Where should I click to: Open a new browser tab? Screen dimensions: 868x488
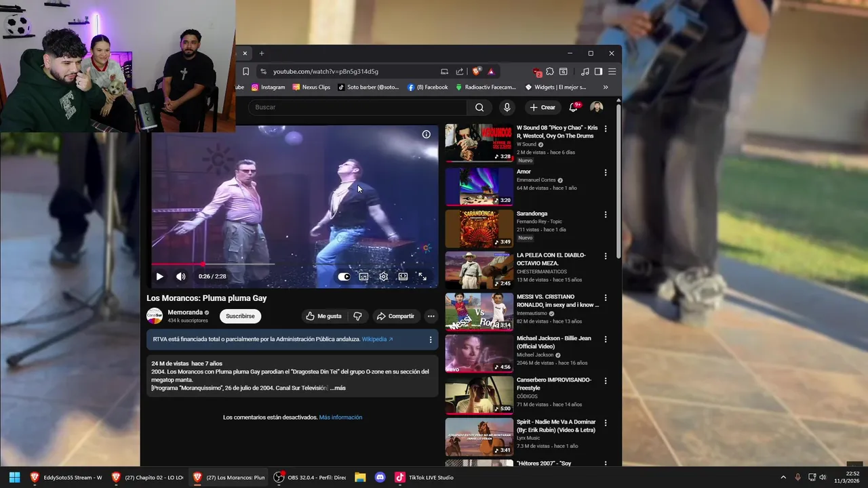coord(262,53)
